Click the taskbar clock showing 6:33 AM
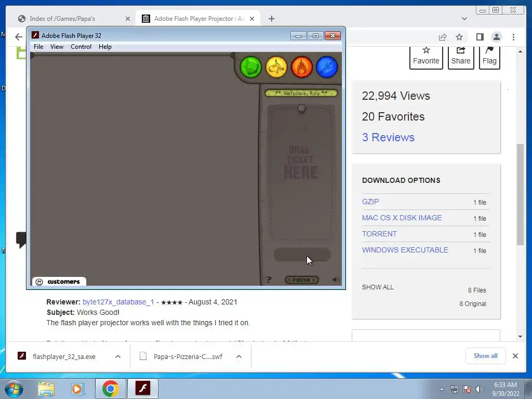Viewport: 532px width, 399px height. 506,389
